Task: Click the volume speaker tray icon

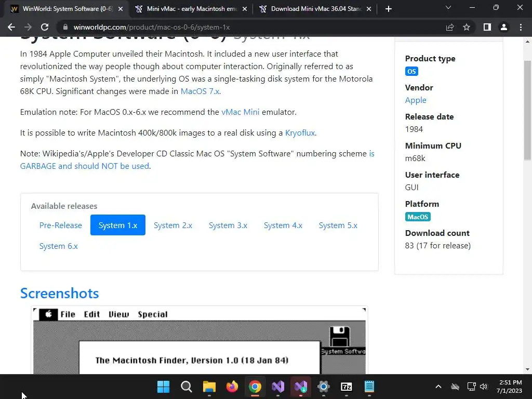Action: (484, 387)
